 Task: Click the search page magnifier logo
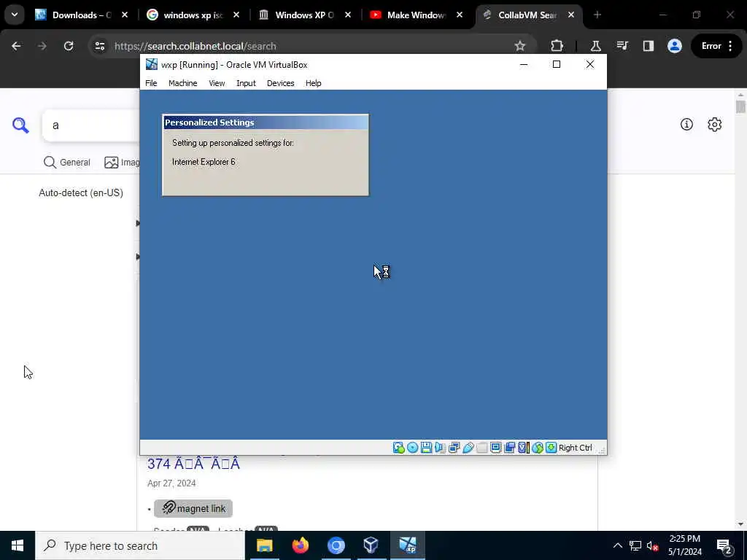click(20, 125)
